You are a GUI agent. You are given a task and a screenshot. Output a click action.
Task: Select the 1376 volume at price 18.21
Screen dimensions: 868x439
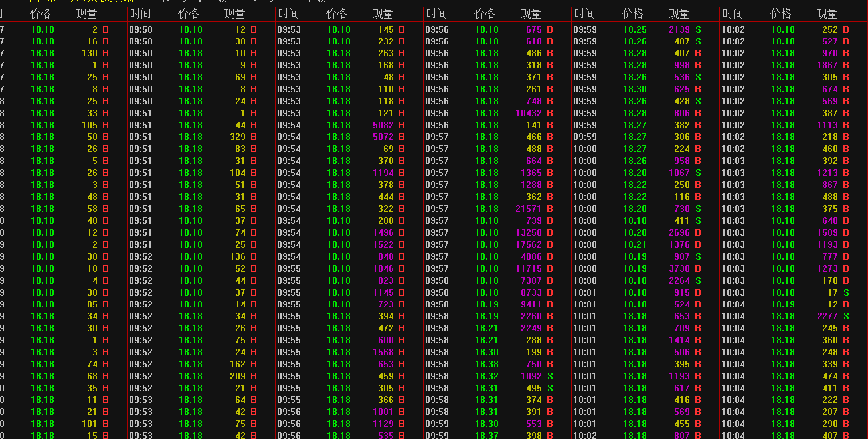[x=679, y=244]
